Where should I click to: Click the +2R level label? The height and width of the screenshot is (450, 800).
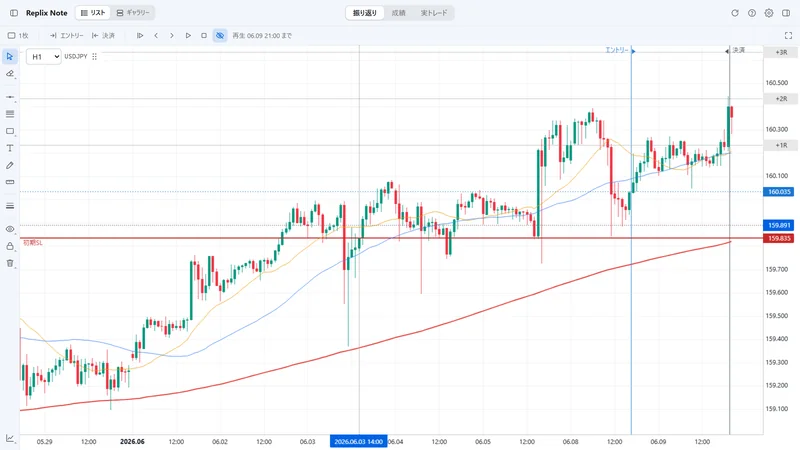tap(781, 98)
